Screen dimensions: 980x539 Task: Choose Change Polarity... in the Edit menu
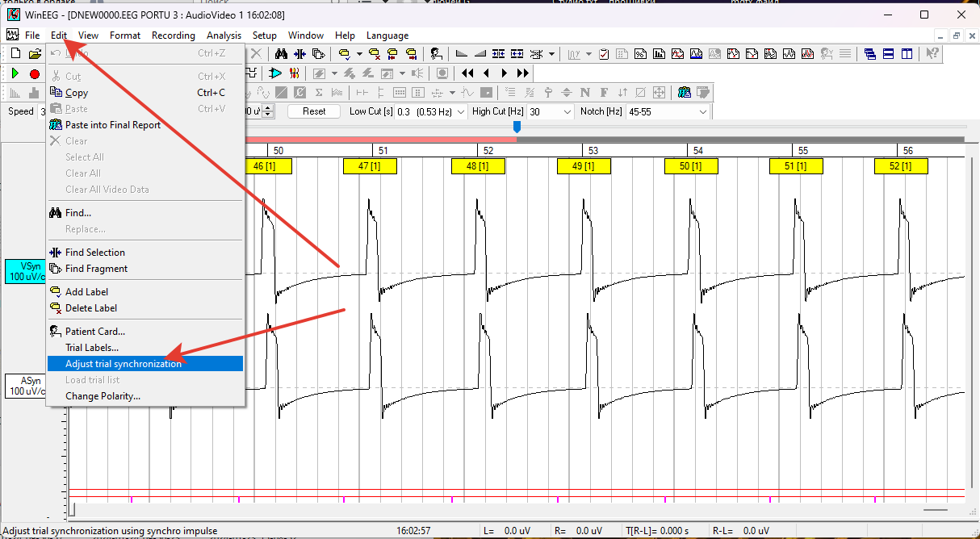145,396
